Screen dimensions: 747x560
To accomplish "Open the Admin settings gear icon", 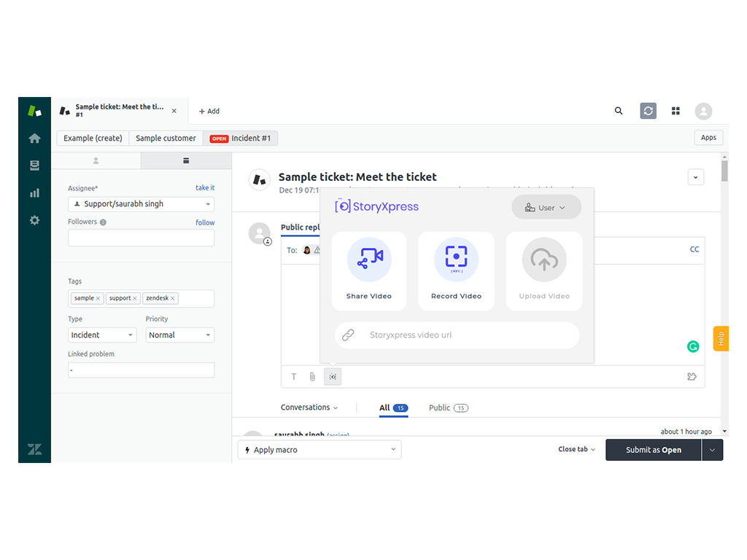I will 34,219.
